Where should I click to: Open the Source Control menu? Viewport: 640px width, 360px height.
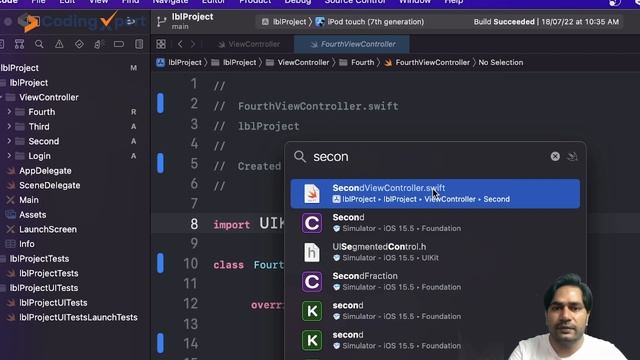click(355, 2)
